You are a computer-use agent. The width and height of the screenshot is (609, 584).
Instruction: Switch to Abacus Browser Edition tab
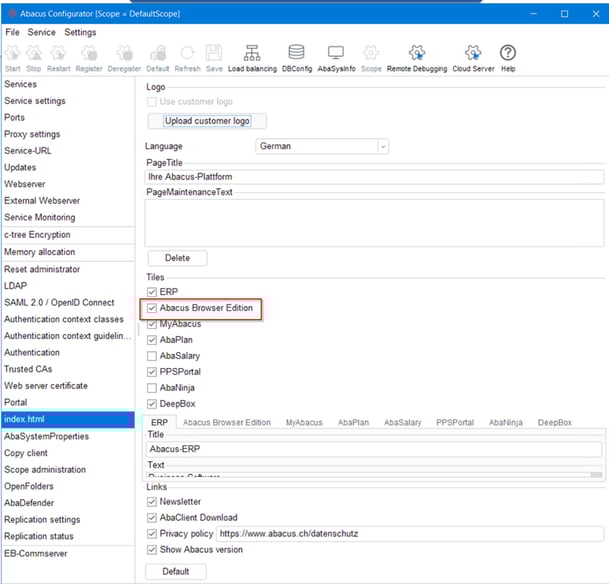[x=227, y=422]
